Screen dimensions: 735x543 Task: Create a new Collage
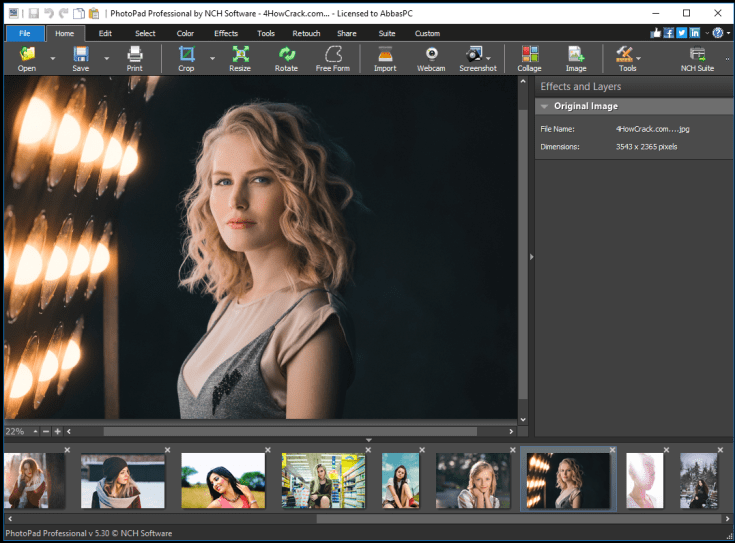pos(529,55)
